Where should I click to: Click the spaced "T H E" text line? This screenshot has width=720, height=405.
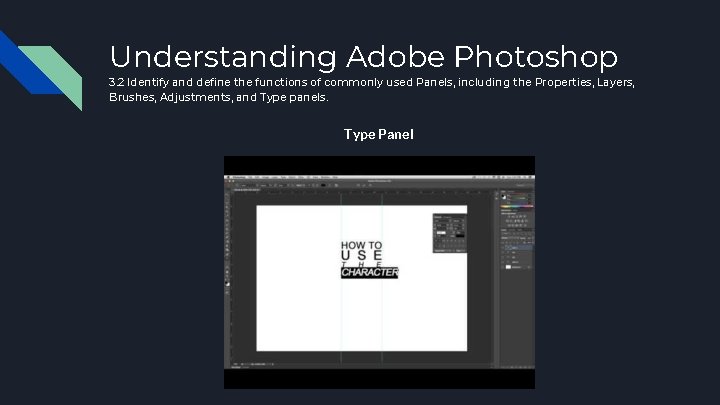tap(361, 264)
